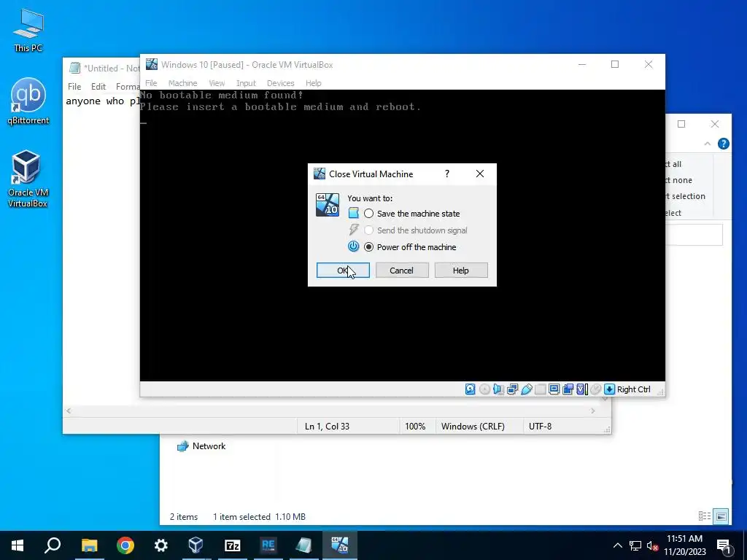This screenshot has height=560, width=747.
Task: Open the RE app from taskbar
Action: click(268, 545)
